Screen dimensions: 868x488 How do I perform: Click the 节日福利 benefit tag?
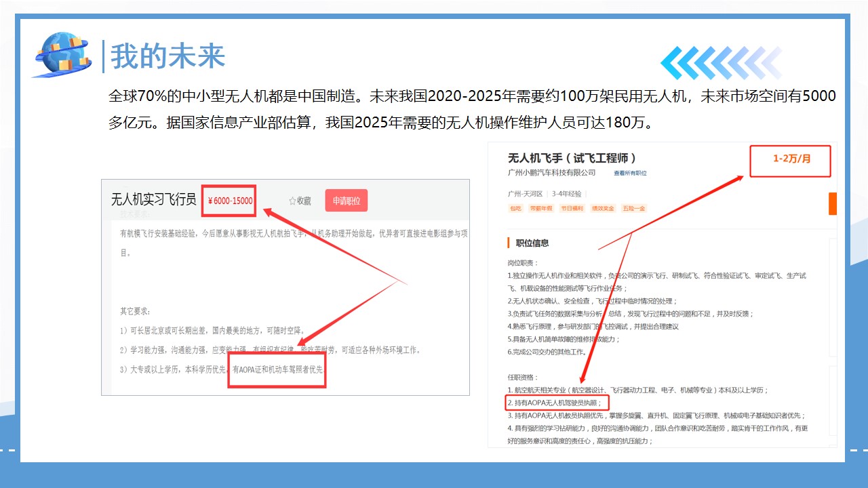click(572, 208)
